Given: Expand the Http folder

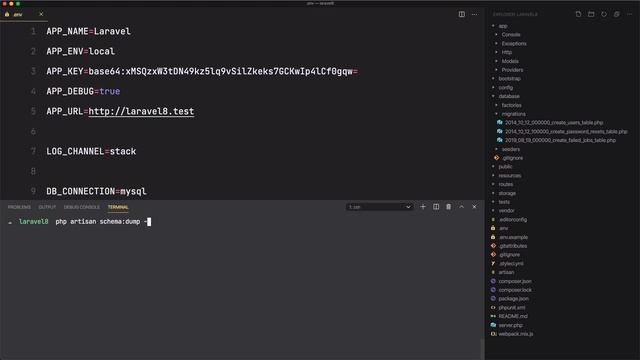Looking at the screenshot, I should point(507,52).
